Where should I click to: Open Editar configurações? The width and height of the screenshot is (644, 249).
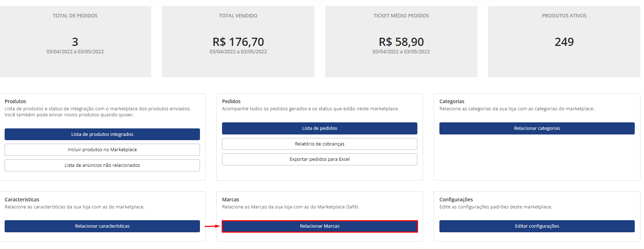(x=537, y=226)
